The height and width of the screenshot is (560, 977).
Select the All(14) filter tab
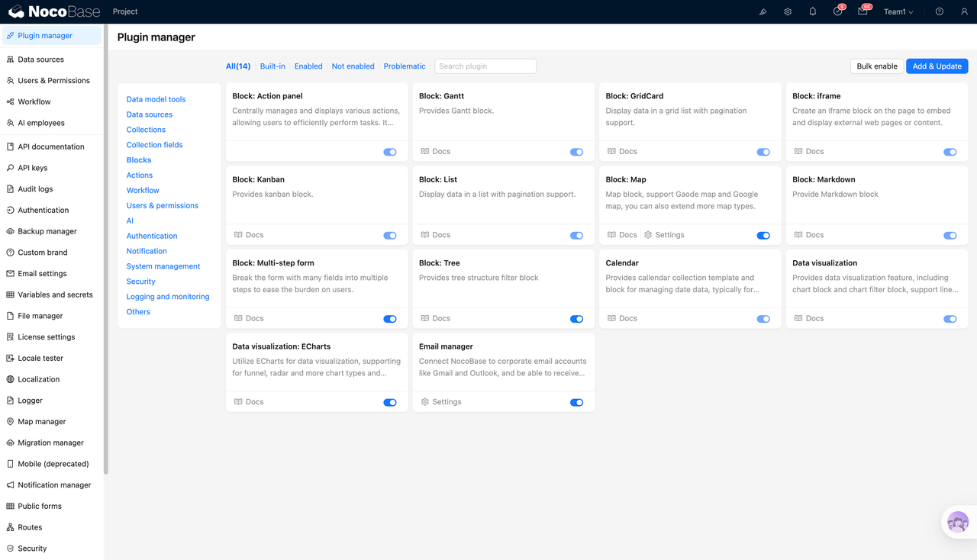238,66
